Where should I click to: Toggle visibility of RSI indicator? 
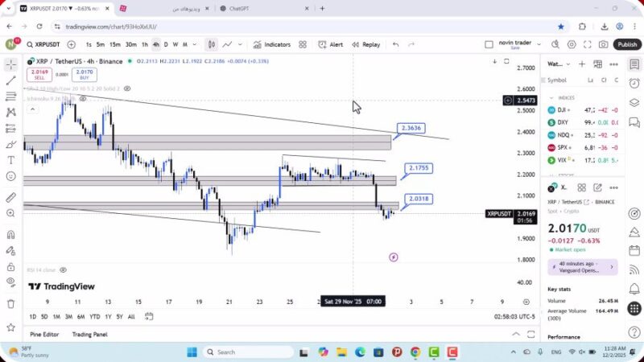click(63, 270)
